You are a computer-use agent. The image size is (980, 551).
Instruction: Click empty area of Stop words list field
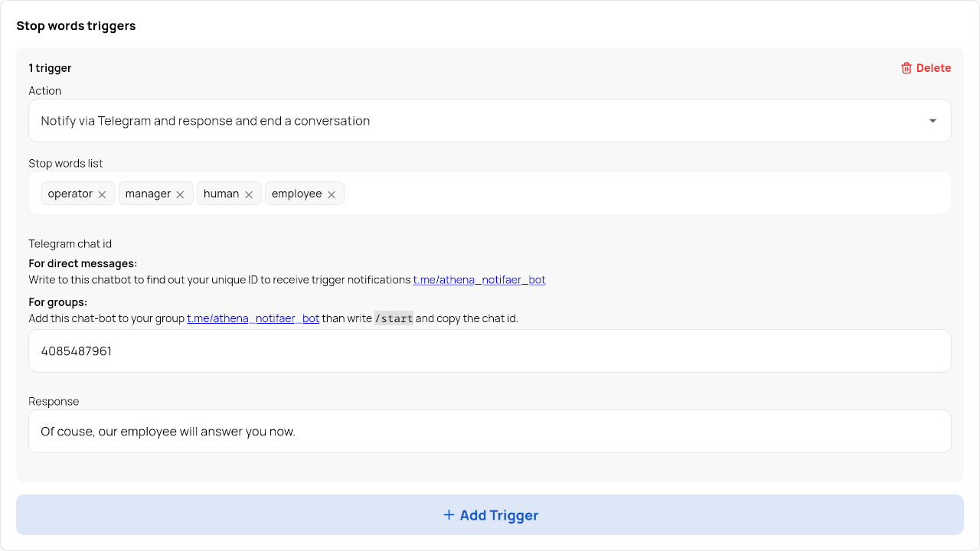click(x=643, y=194)
